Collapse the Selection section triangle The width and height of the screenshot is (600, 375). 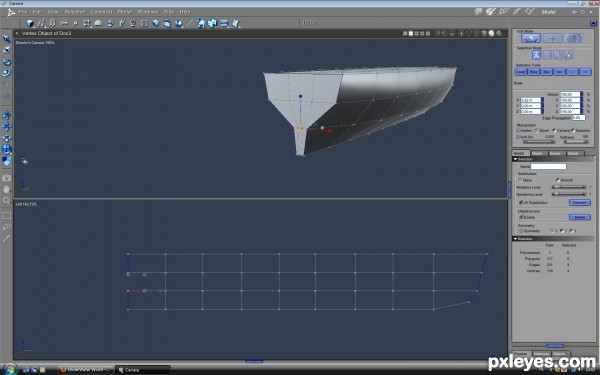515,159
